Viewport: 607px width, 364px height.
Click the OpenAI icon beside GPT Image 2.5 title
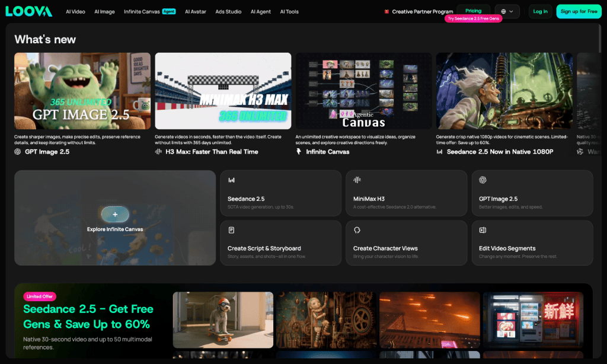pos(18,152)
